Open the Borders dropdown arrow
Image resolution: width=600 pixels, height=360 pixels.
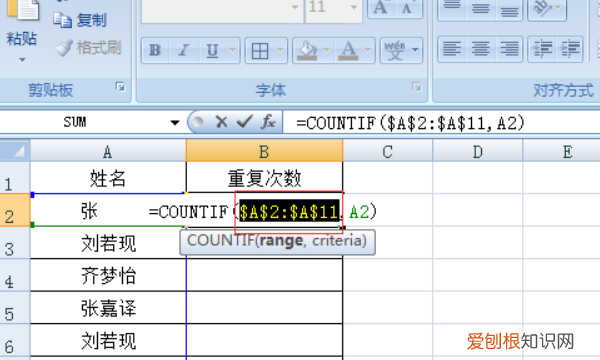280,50
